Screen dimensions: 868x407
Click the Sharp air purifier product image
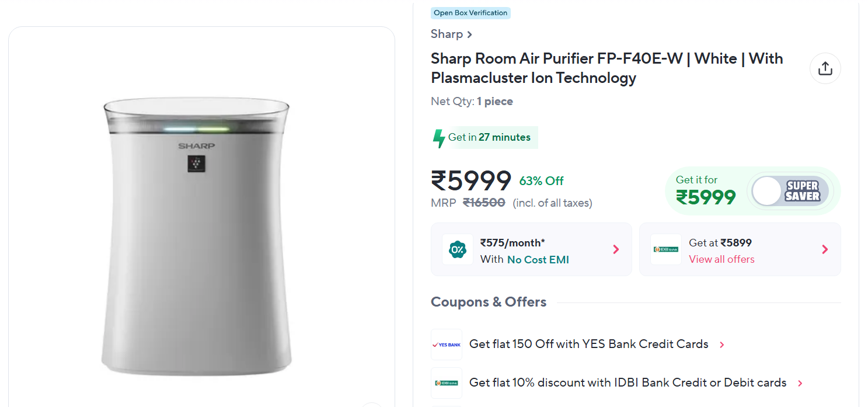pyautogui.click(x=197, y=236)
